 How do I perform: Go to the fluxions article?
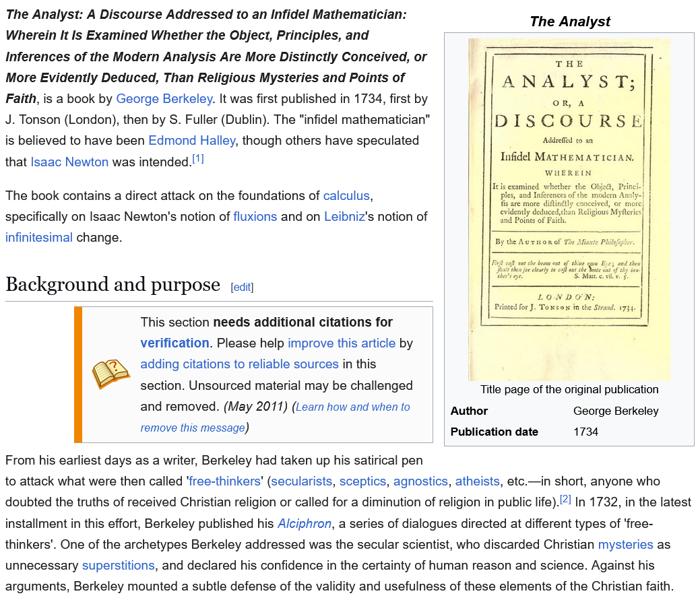[x=255, y=217]
